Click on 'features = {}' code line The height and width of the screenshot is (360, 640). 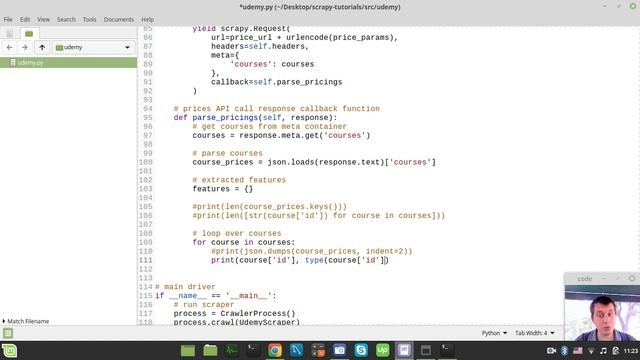[223, 189]
